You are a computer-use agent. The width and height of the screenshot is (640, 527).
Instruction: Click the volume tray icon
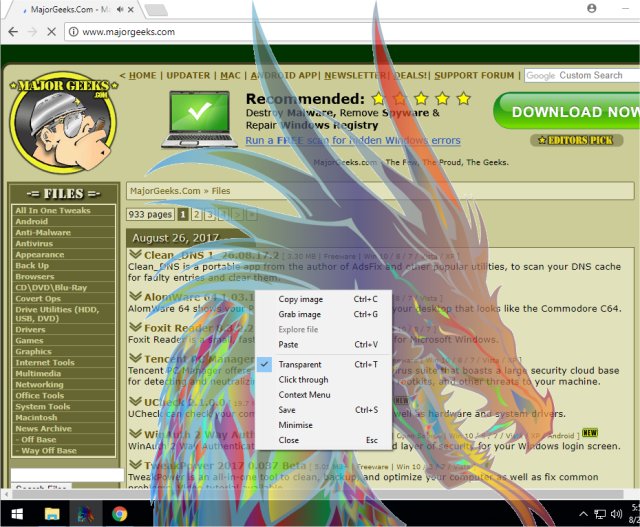click(616, 514)
